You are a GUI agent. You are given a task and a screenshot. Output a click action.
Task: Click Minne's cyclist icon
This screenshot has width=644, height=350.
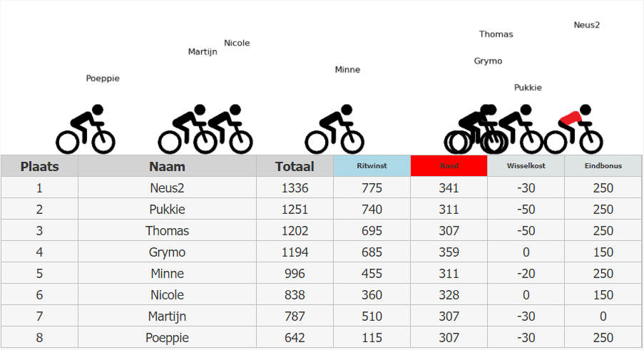coord(334,130)
